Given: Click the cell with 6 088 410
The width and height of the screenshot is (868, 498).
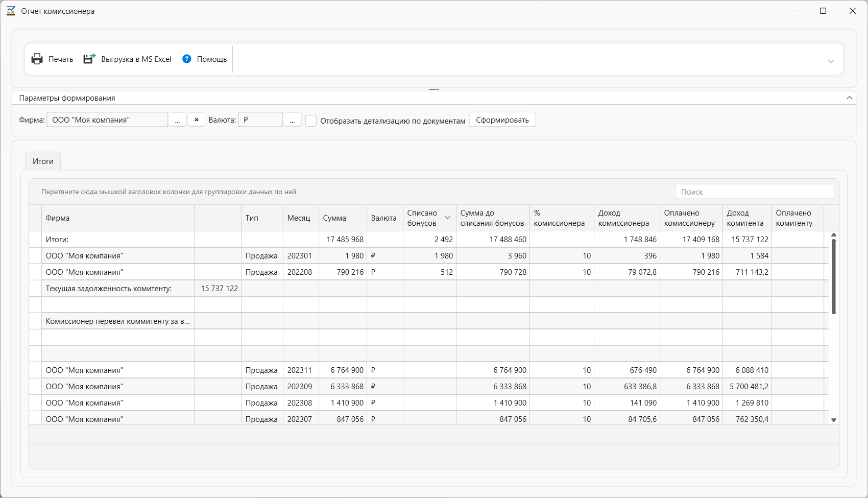Looking at the screenshot, I should [x=747, y=370].
